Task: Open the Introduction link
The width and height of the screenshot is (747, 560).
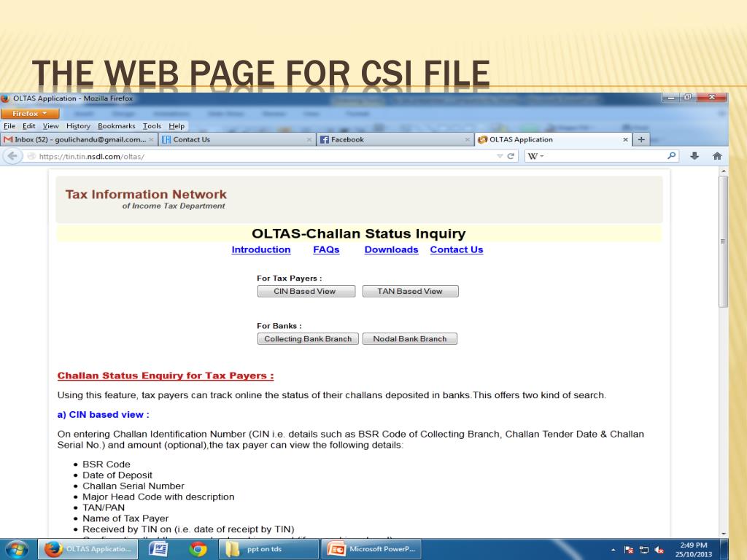Action: pos(261,249)
